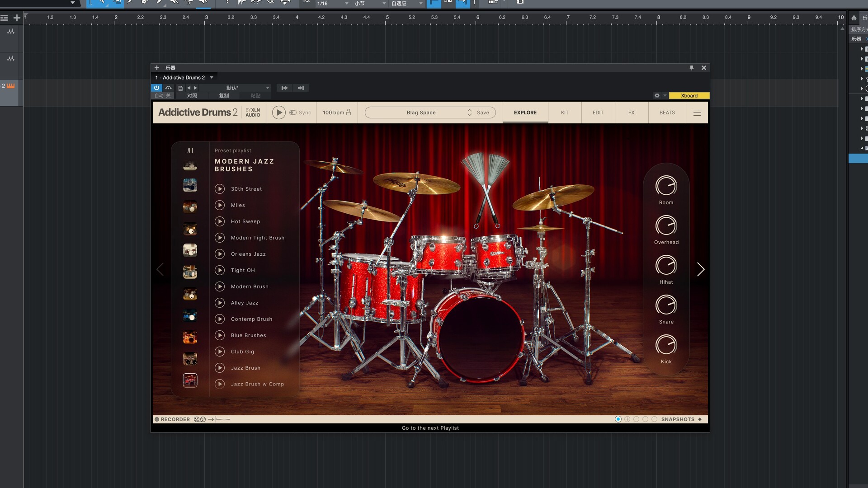
Task: Open the Blag Space preset selector
Action: [x=421, y=113]
